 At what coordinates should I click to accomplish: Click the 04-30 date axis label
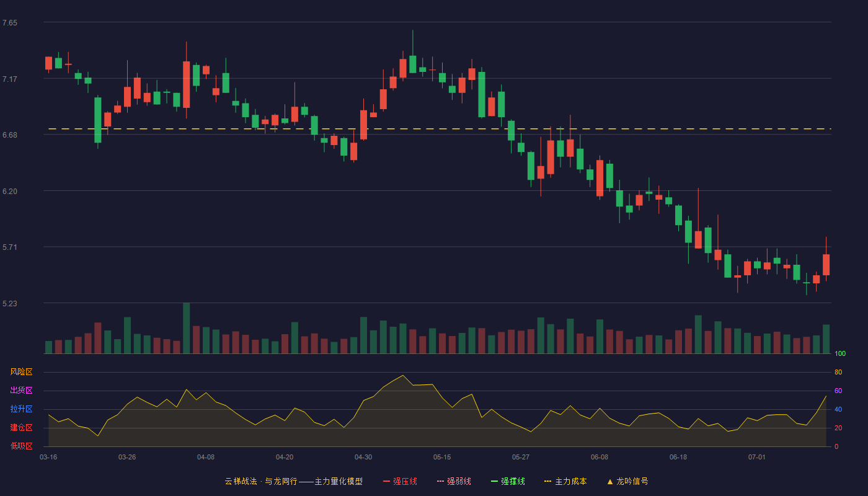(x=363, y=457)
